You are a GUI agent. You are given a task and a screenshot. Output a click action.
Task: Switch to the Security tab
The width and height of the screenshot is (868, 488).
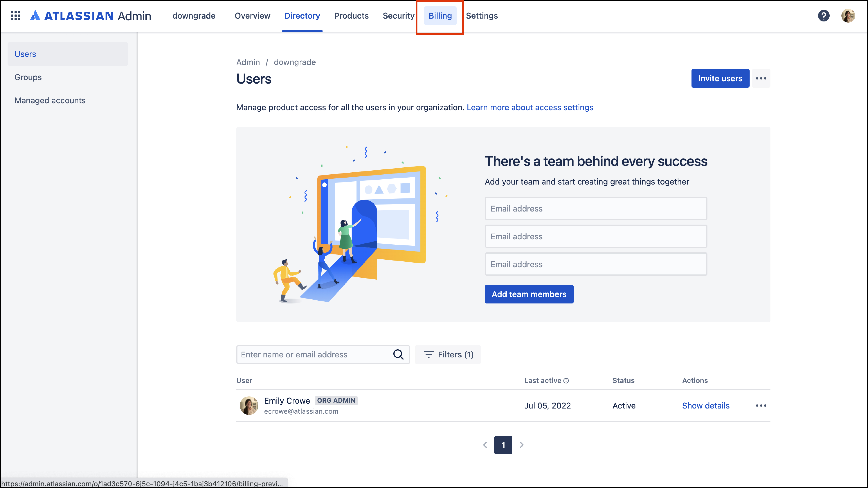coord(398,16)
